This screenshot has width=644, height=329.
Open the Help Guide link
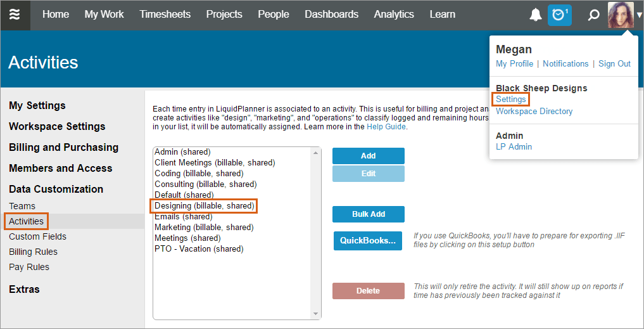pyautogui.click(x=386, y=127)
